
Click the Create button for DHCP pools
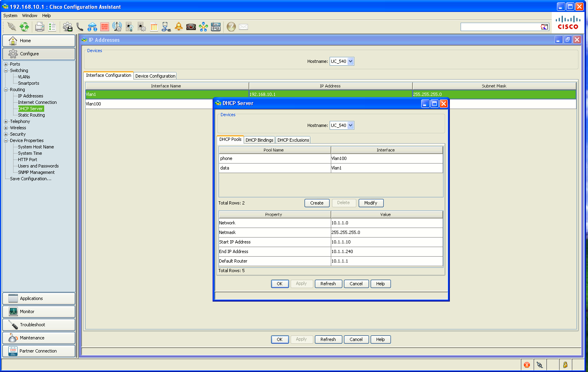click(x=317, y=203)
